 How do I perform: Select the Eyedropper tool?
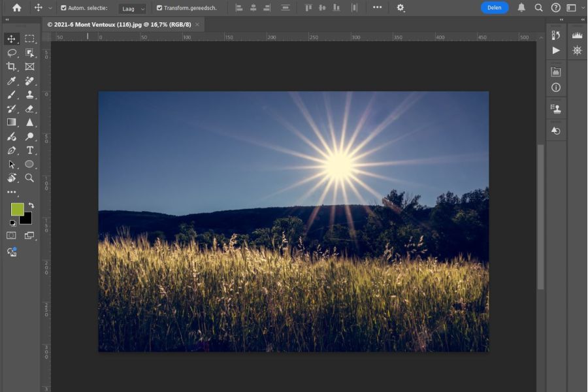(11, 81)
